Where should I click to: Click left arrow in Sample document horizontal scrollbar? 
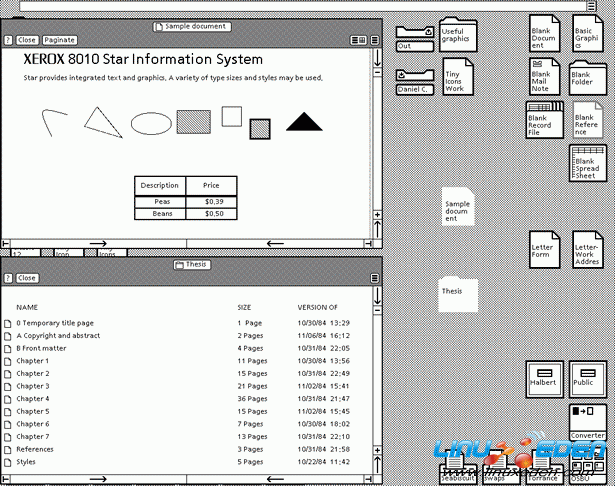275,244
